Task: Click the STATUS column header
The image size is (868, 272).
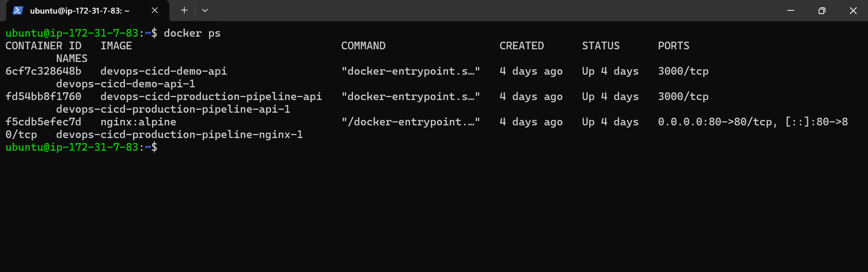Action: point(601,45)
